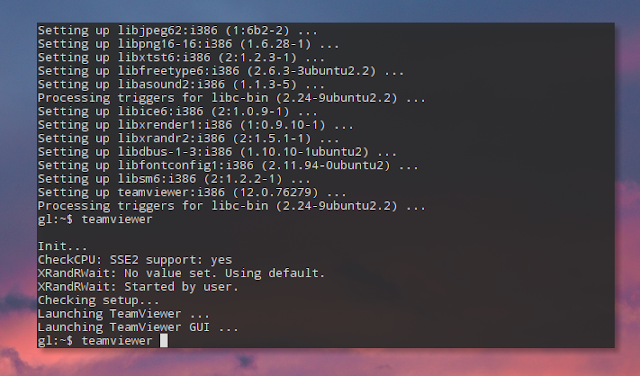Click the 'Launching TeamViewer GUI ...' line
Viewport: 640px width, 376px height.
tap(138, 327)
